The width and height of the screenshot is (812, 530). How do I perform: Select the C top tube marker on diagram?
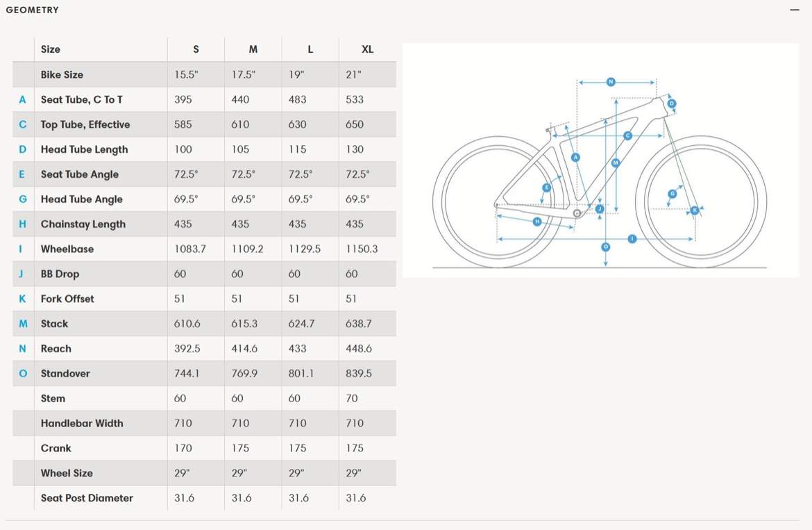click(x=627, y=135)
